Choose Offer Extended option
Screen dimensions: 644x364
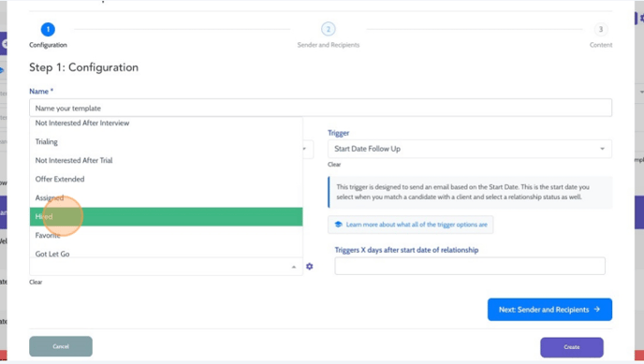[166, 179]
